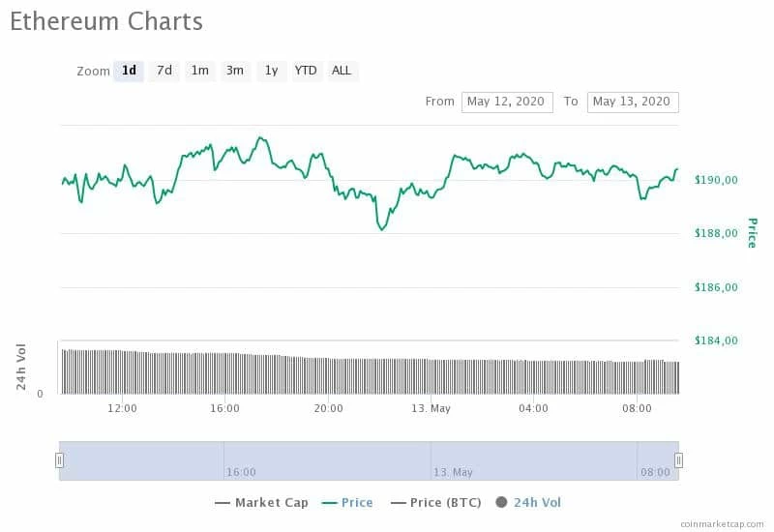Show ALL historical data range

click(342, 71)
